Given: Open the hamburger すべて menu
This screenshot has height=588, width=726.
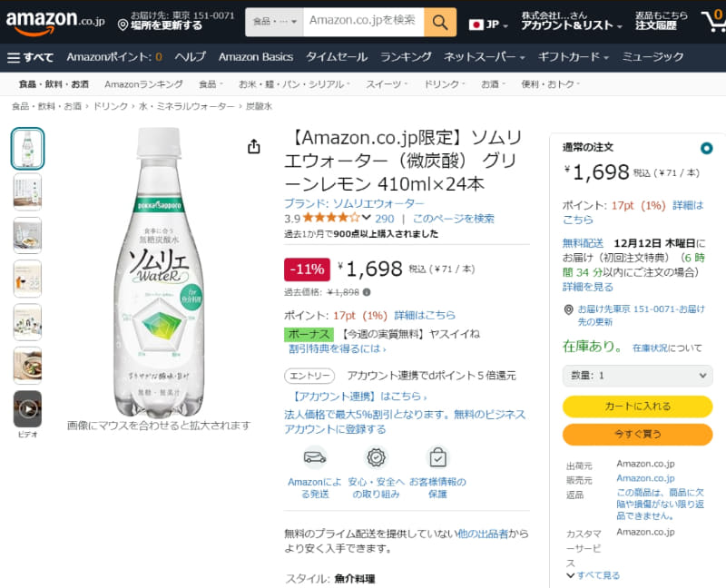Looking at the screenshot, I should pos(30,57).
